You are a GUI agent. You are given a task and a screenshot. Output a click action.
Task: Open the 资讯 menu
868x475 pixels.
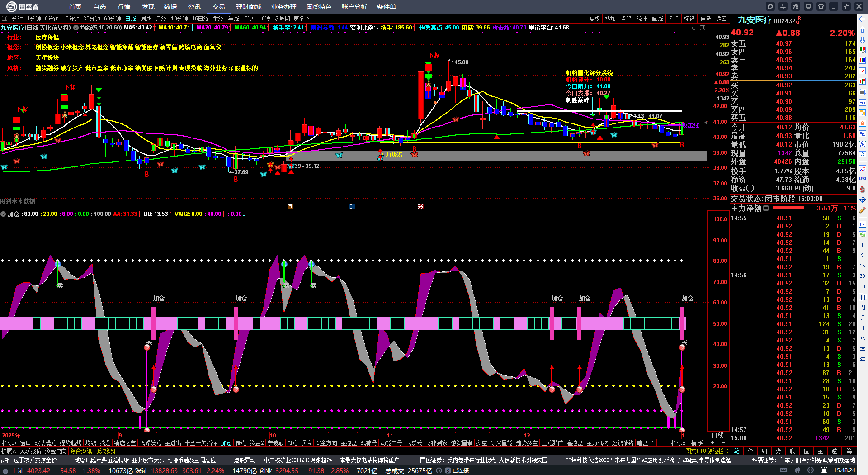(x=194, y=7)
